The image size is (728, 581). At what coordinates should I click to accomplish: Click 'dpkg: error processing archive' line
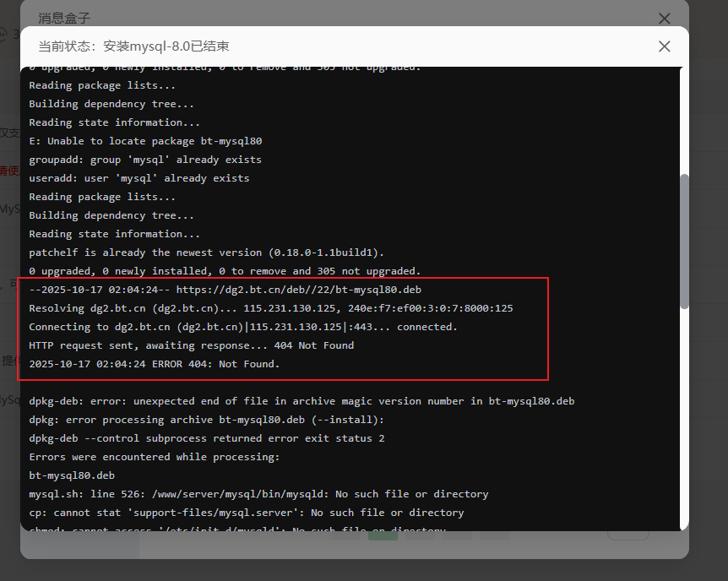(207, 420)
